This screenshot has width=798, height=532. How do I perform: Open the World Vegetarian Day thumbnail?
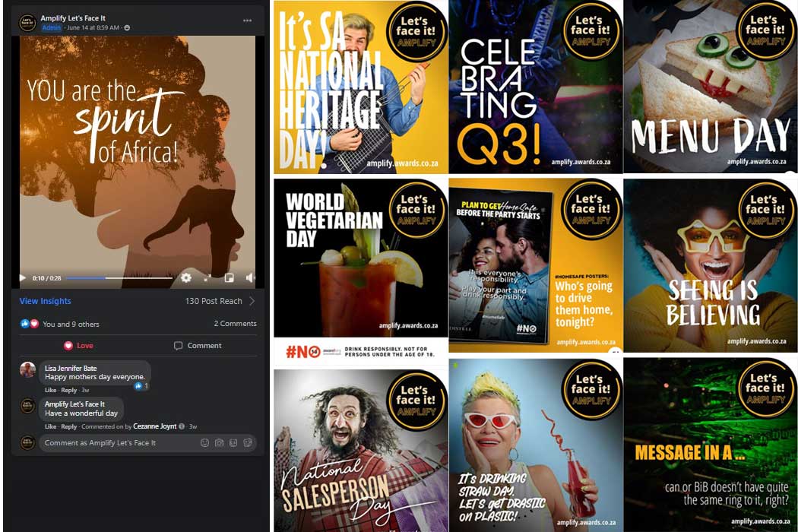point(359,266)
